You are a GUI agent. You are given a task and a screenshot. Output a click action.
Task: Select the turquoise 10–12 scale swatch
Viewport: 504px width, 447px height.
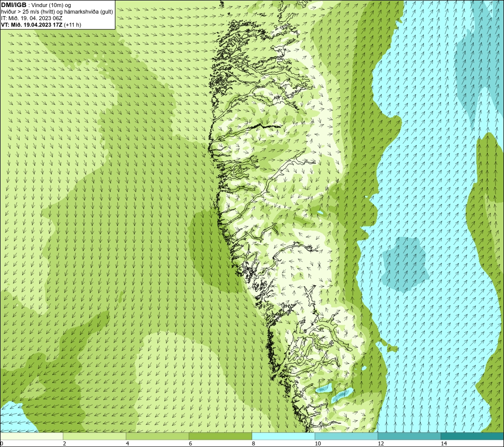pos(347,436)
